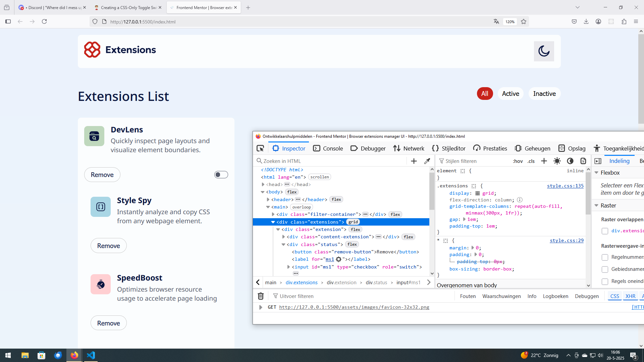Click the add new node plus icon
Screen dimensions: 644x362
click(x=414, y=161)
